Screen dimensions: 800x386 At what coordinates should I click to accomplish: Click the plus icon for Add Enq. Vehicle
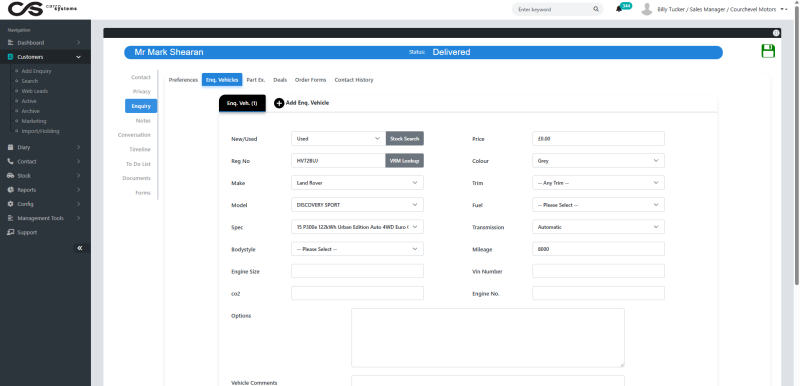pos(279,103)
